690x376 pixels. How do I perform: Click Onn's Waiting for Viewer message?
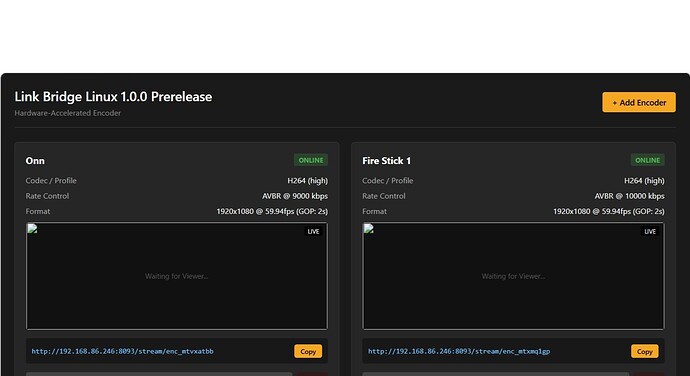[x=176, y=276]
